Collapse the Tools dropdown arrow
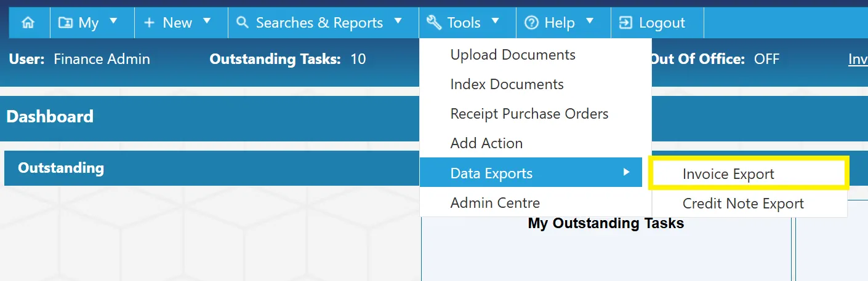This screenshot has width=868, height=281. (x=495, y=21)
